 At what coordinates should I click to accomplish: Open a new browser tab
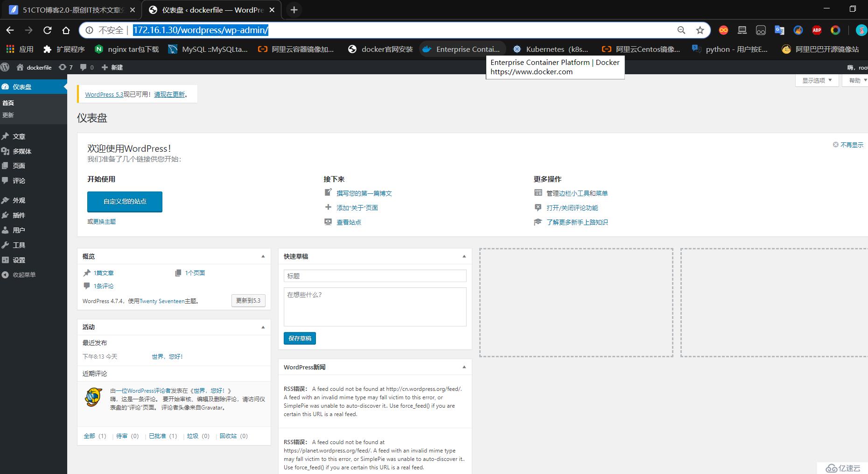click(x=294, y=10)
